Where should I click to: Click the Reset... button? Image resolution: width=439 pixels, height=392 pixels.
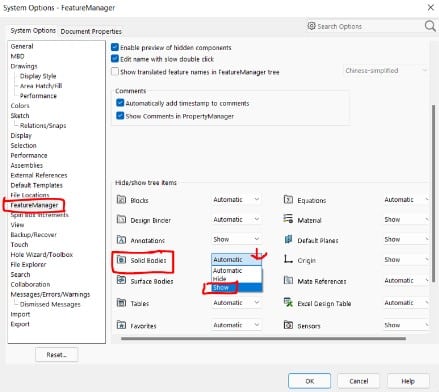(57, 355)
